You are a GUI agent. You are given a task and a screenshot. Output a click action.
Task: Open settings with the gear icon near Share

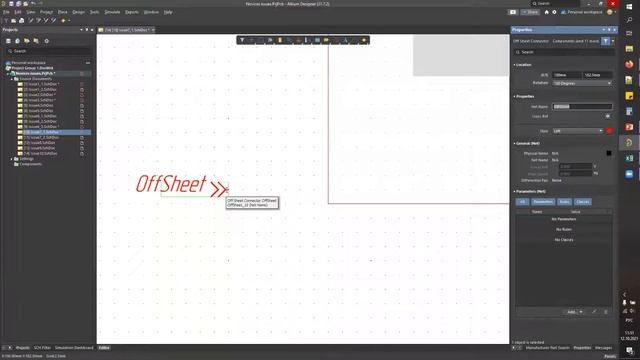pos(554,12)
